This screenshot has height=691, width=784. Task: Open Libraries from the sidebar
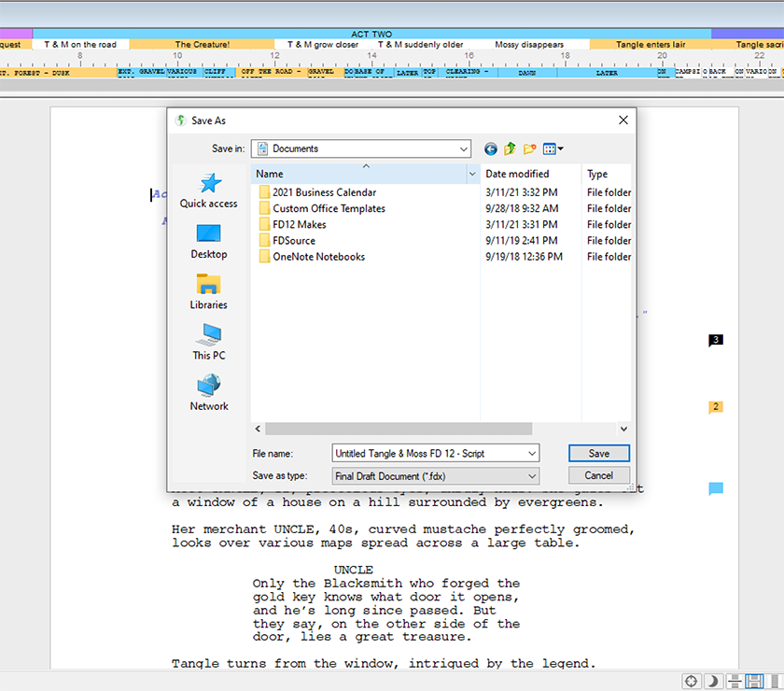(208, 291)
